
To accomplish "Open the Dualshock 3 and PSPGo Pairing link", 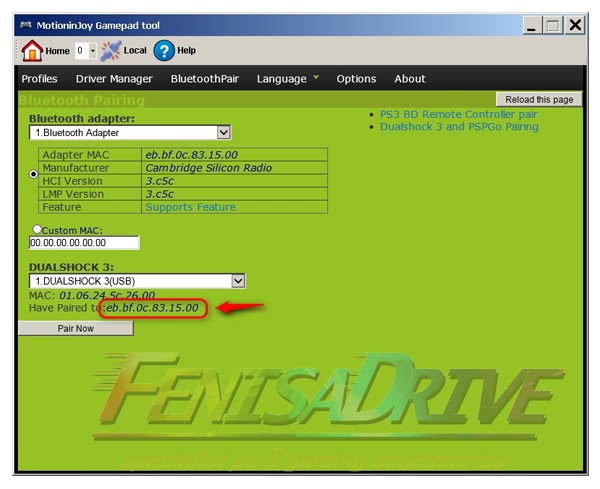I will pyautogui.click(x=459, y=127).
